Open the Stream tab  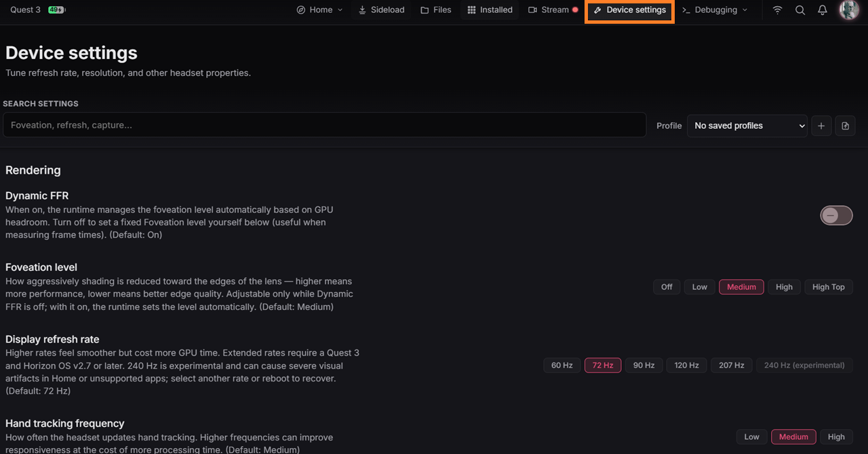(x=553, y=10)
